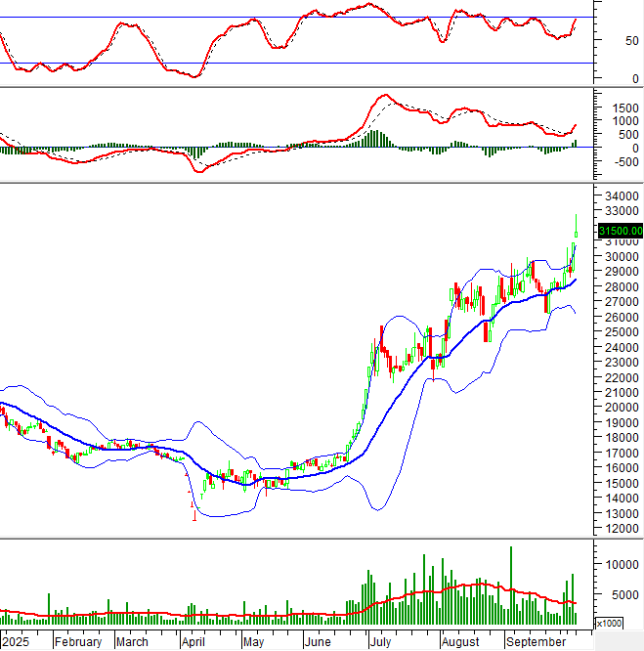Click the 10000 volume axis label
Screen dimensions: 644x651
[616, 565]
